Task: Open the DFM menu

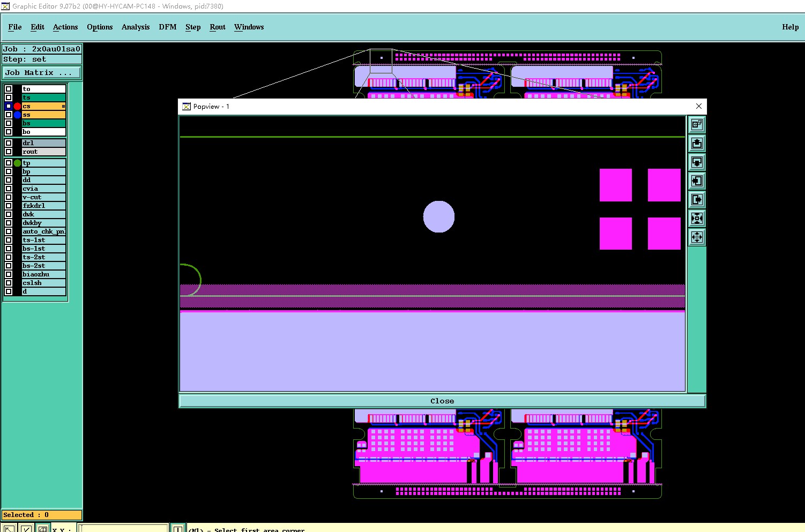Action: [x=168, y=27]
